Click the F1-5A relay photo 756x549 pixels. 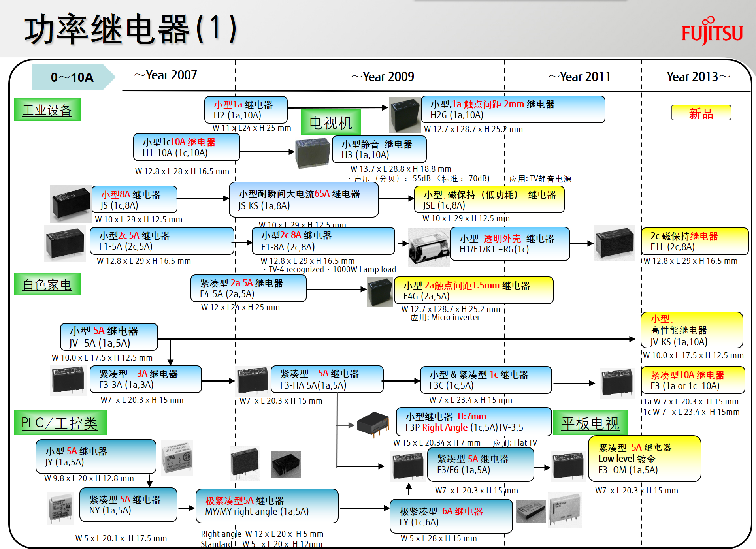(65, 243)
